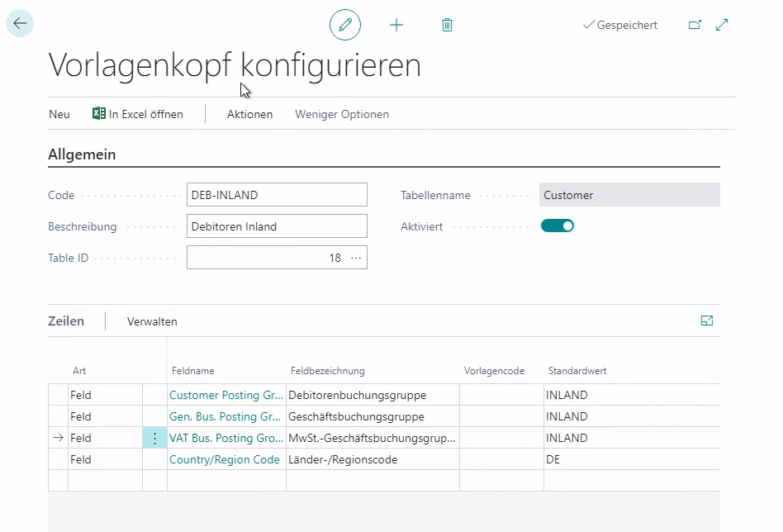Click the Allgemein section heading

pyautogui.click(x=82, y=154)
